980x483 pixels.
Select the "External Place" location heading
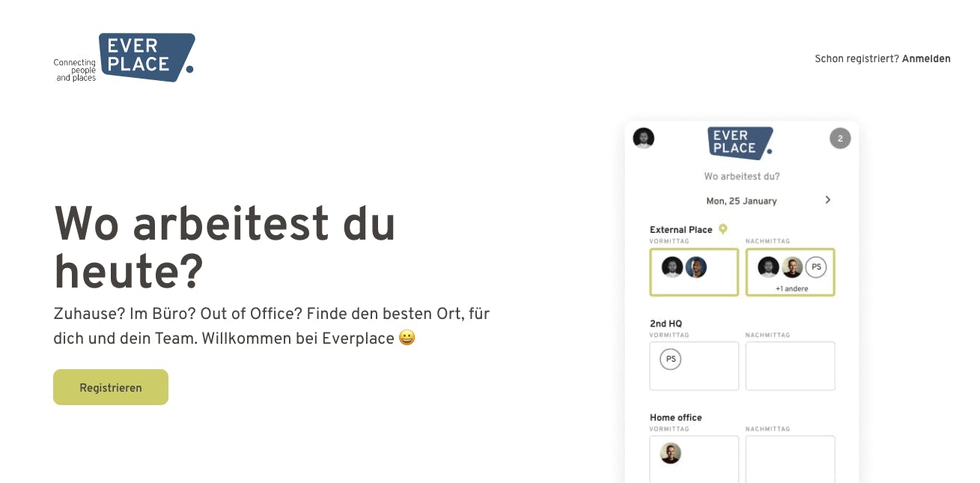(681, 230)
